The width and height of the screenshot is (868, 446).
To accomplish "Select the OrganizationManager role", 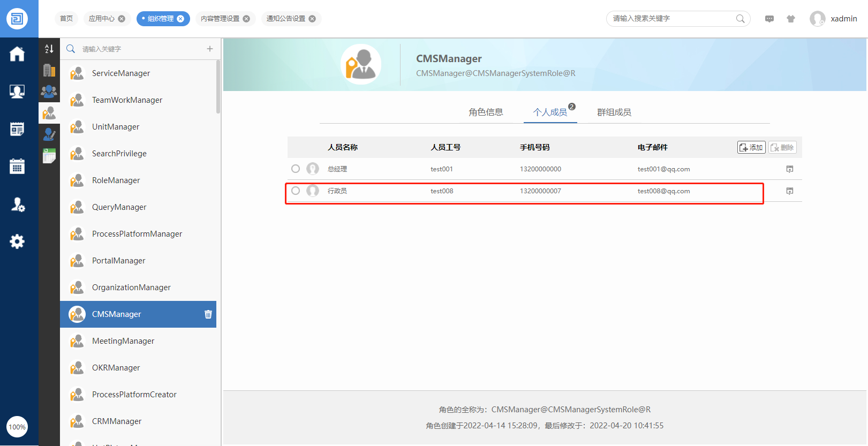I will (x=138, y=288).
